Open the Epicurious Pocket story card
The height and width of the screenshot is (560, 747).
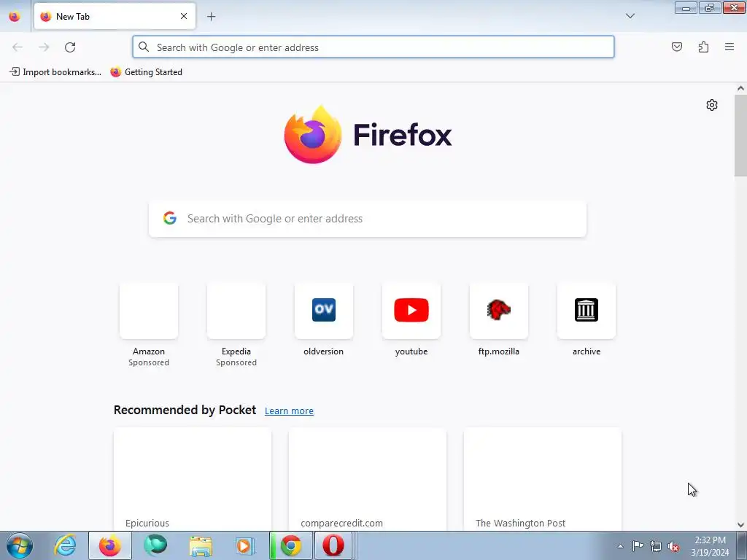click(x=193, y=479)
